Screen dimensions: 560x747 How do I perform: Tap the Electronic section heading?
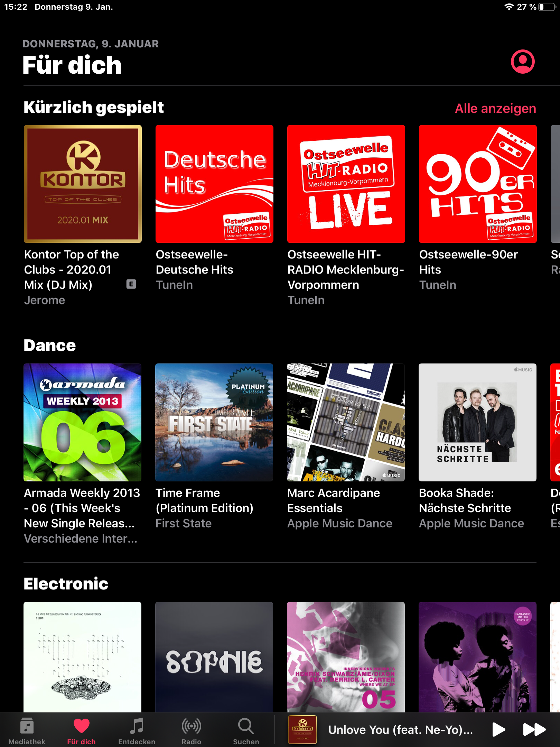pos(66,584)
